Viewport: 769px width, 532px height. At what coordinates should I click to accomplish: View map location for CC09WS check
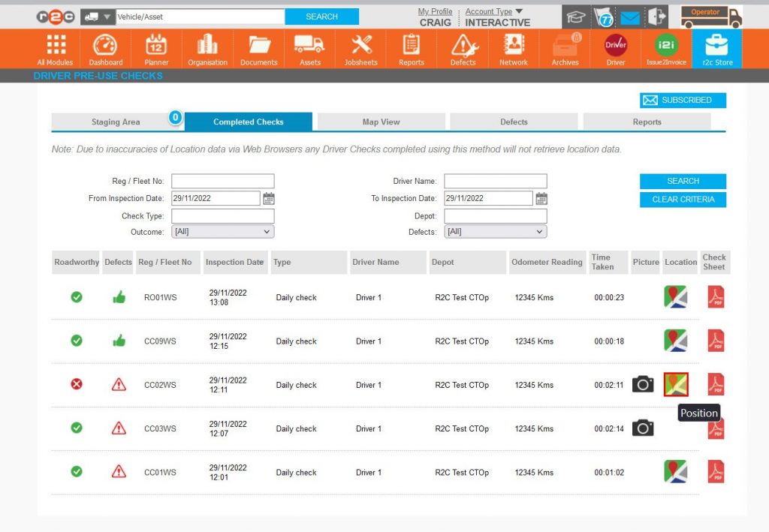click(674, 341)
